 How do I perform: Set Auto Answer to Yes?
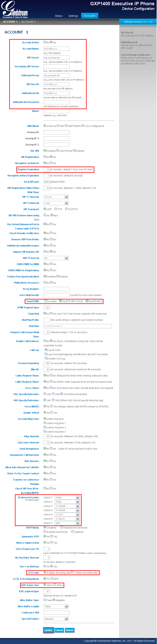click(51, 461)
